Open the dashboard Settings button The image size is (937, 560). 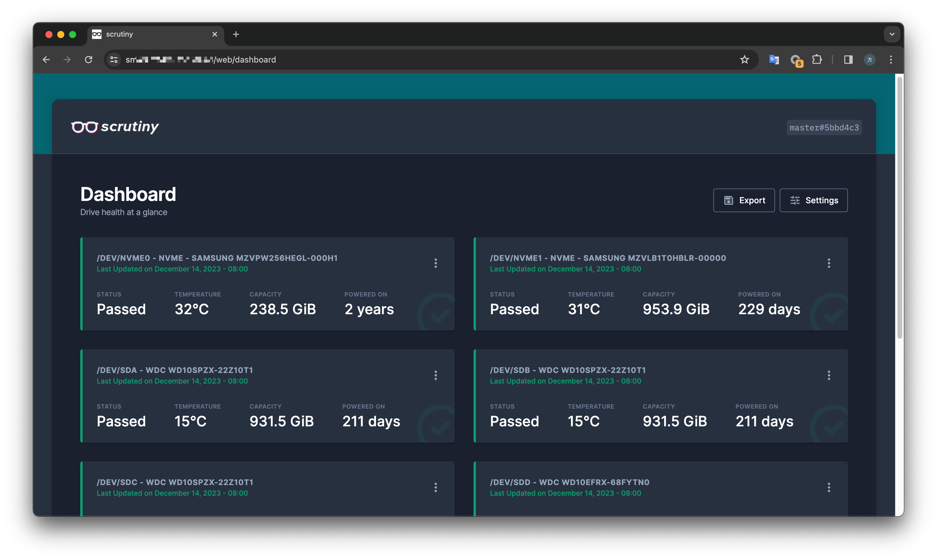pyautogui.click(x=814, y=200)
